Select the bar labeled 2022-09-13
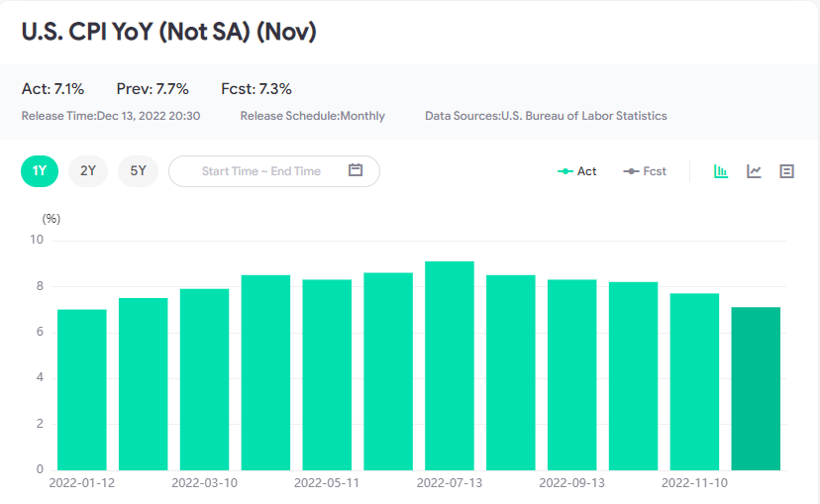Screen dimensions: 820x504 tap(572, 374)
